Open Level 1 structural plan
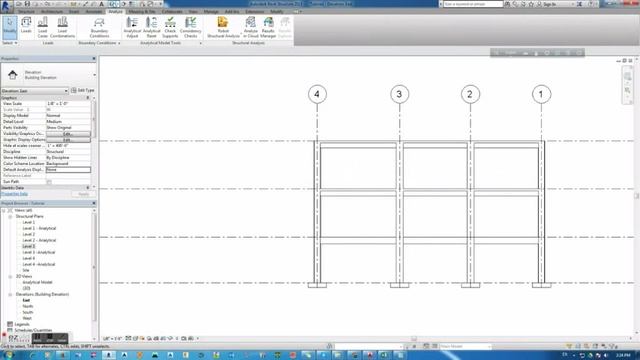The image size is (640, 360). pyautogui.click(x=29, y=222)
